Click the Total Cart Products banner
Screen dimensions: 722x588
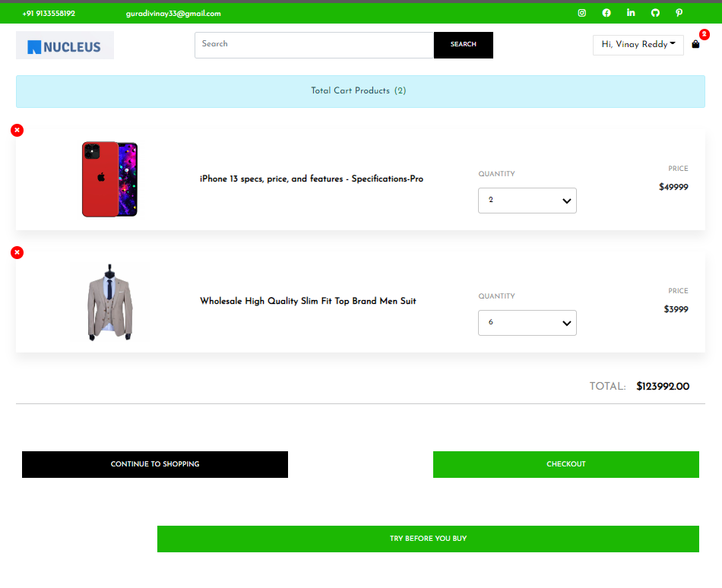click(359, 90)
